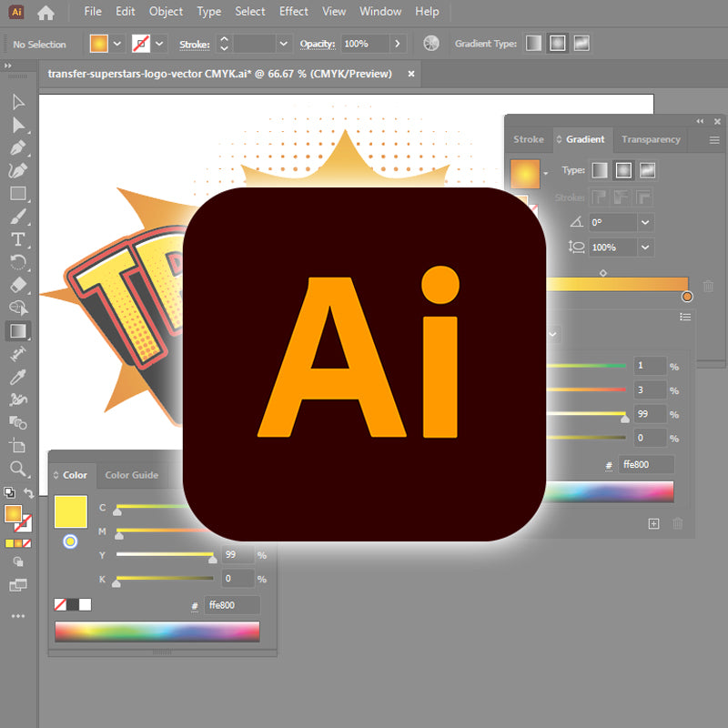The width and height of the screenshot is (728, 728).
Task: Open the aspect ratio 100% dropdown
Action: (x=645, y=247)
